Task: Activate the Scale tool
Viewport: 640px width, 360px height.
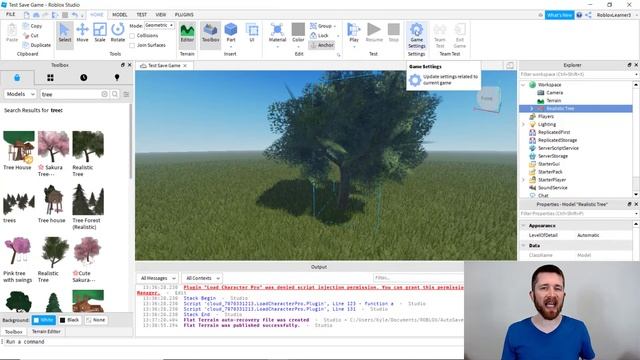Action: tap(100, 33)
